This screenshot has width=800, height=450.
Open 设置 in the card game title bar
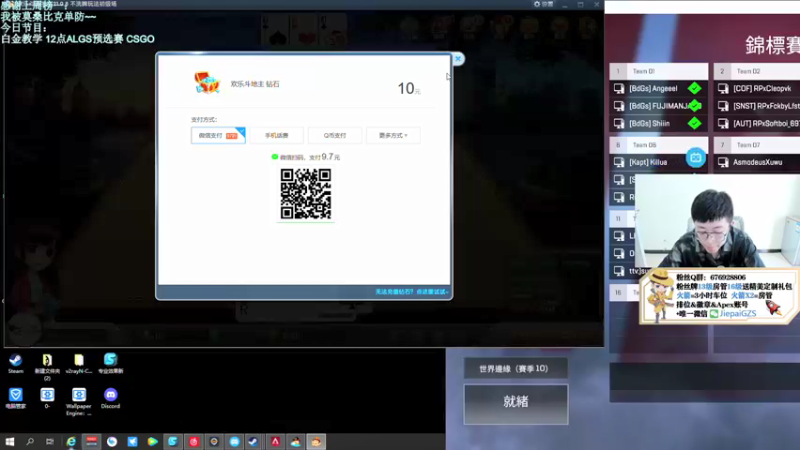point(543,4)
